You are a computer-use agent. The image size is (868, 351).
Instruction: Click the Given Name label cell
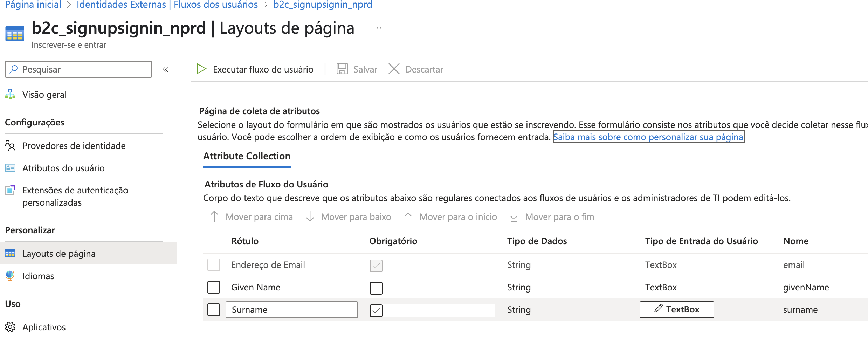pyautogui.click(x=256, y=287)
